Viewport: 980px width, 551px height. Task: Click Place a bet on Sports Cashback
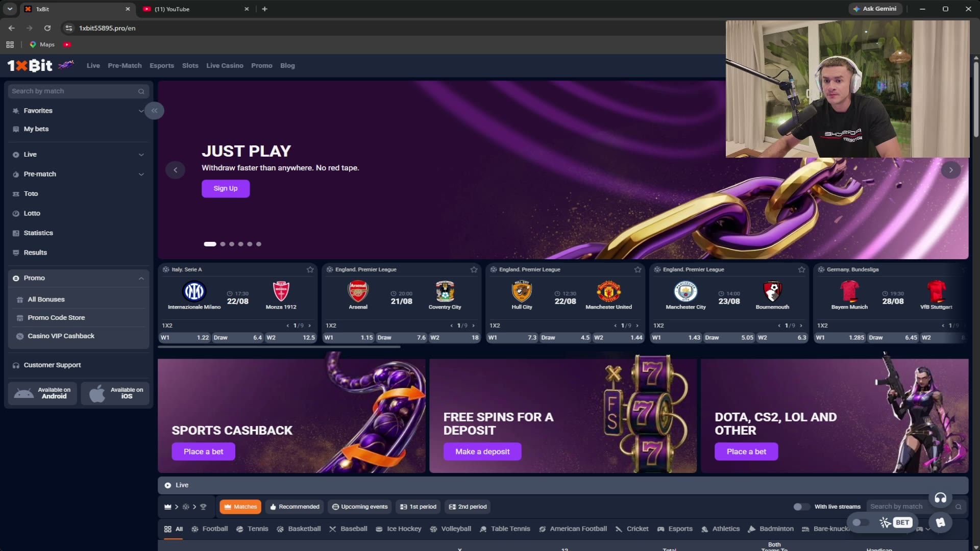coord(203,452)
